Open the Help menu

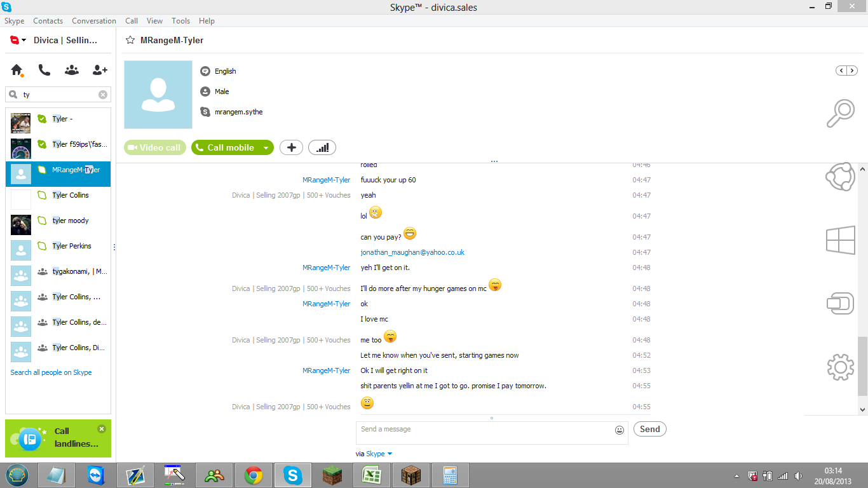[207, 21]
